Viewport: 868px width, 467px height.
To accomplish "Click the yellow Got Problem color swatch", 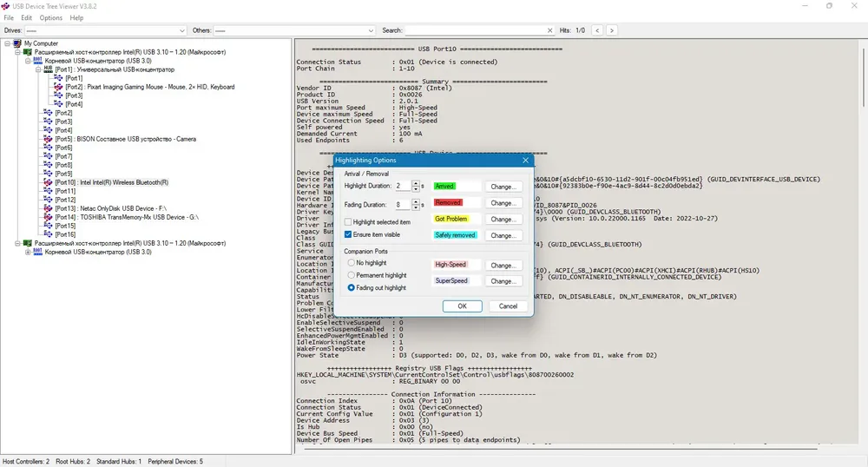I will click(450, 219).
